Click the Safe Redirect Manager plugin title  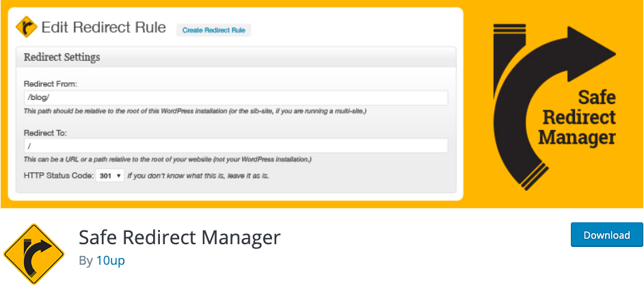coord(180,237)
